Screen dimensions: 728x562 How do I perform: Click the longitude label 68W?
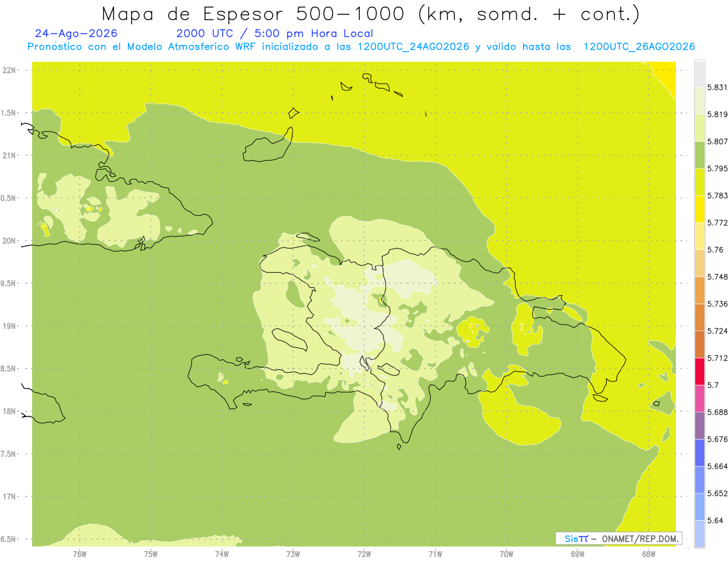[x=649, y=554]
